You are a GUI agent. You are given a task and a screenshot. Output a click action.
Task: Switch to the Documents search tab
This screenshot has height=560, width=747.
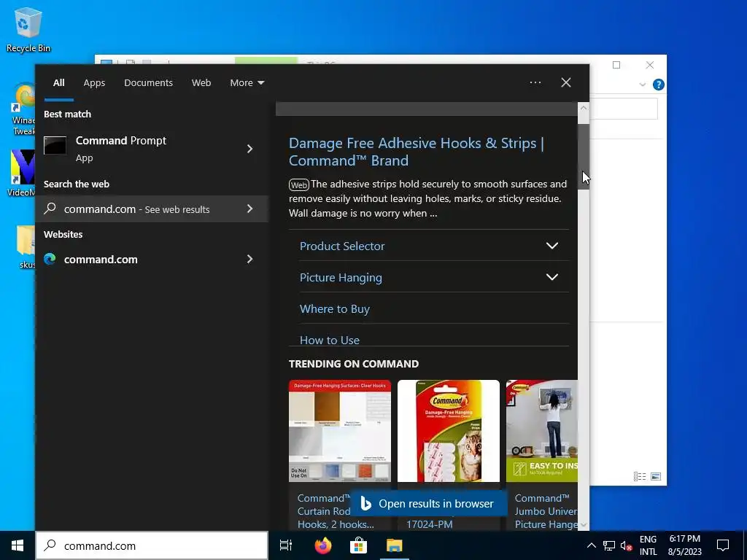pos(148,82)
